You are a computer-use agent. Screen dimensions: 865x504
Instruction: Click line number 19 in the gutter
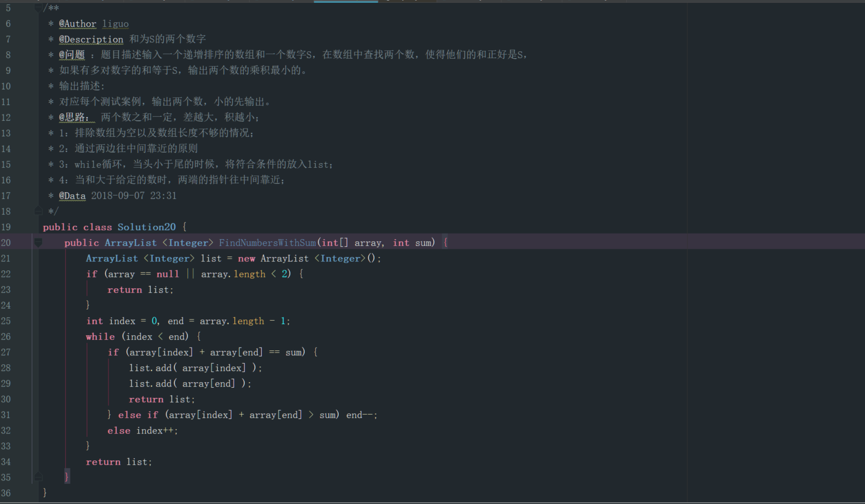coord(6,227)
